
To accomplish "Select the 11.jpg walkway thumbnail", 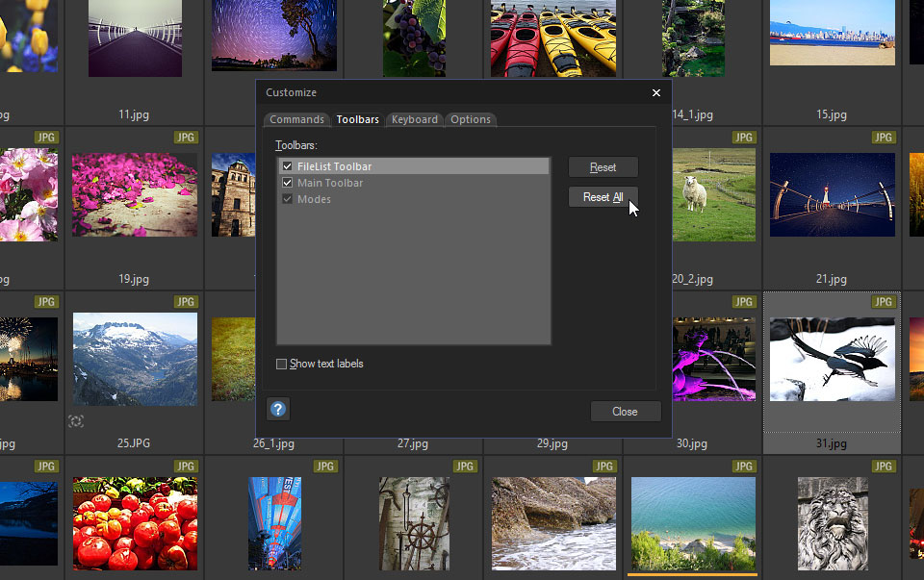I will click(x=135, y=38).
